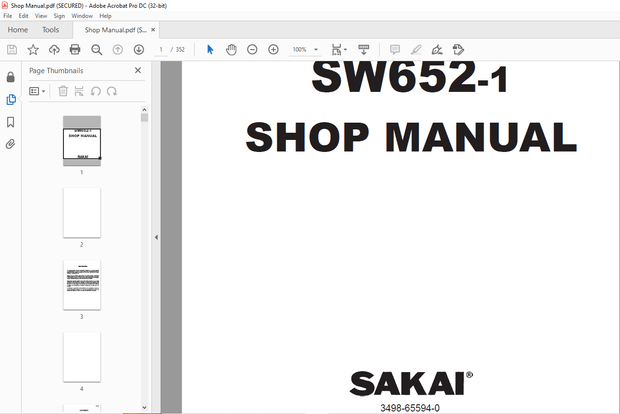
Task: Select the Hand pan tool
Action: point(231,49)
